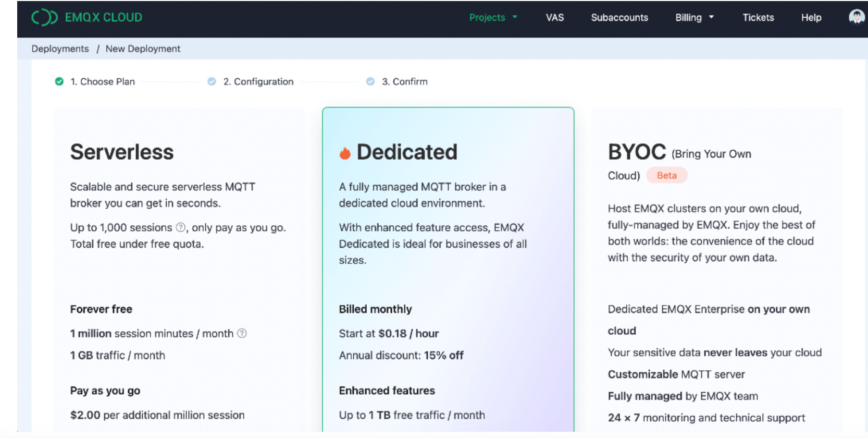The image size is (868, 438).
Task: Navigate to Deployments breadcrumb link
Action: pyautogui.click(x=60, y=48)
